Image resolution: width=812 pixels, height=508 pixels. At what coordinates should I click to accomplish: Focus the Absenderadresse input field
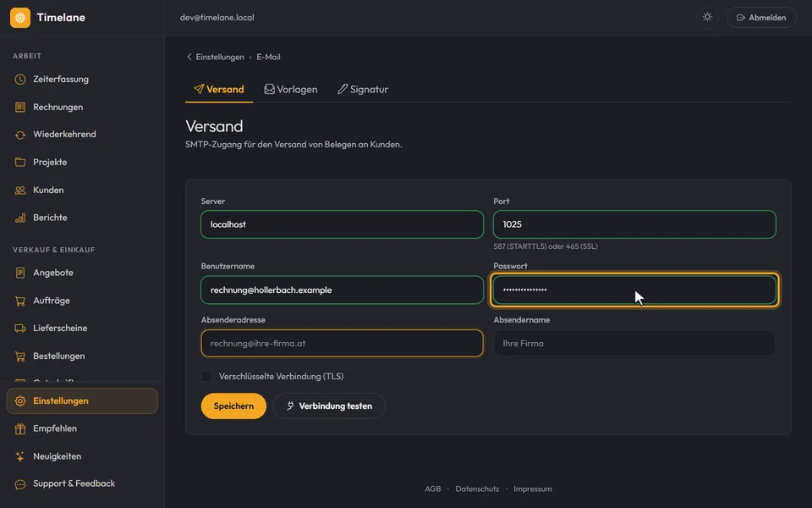tap(343, 343)
